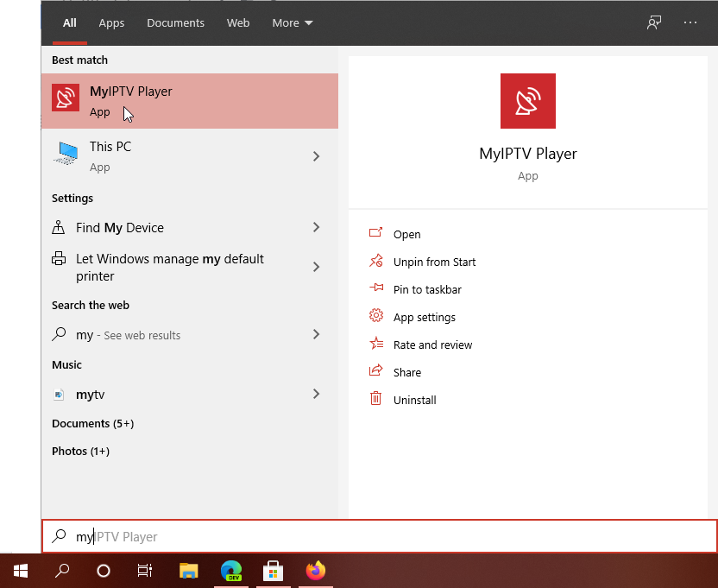Click into the search text box
Image resolution: width=718 pixels, height=588 pixels.
pyautogui.click(x=380, y=536)
